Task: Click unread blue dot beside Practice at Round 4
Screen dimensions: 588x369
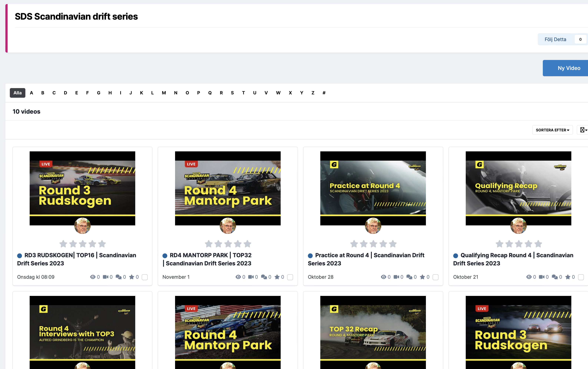Action: point(310,256)
